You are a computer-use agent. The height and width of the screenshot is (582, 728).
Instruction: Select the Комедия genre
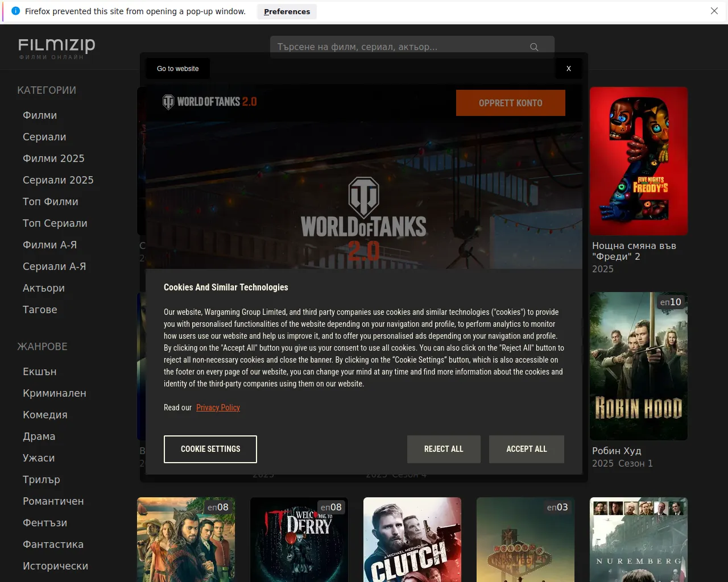coord(45,415)
